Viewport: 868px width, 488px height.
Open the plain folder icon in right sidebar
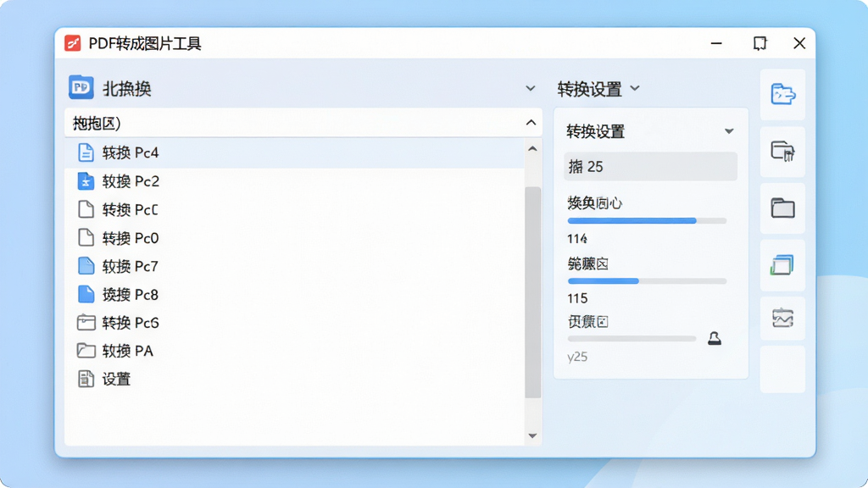coord(782,208)
